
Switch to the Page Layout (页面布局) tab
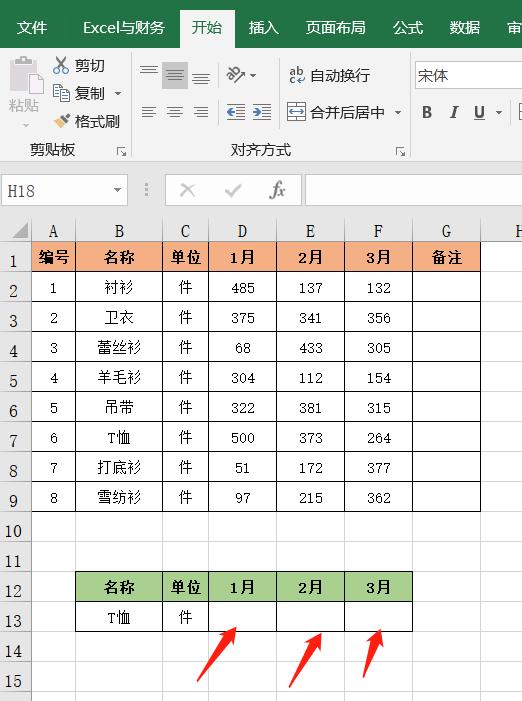point(335,28)
